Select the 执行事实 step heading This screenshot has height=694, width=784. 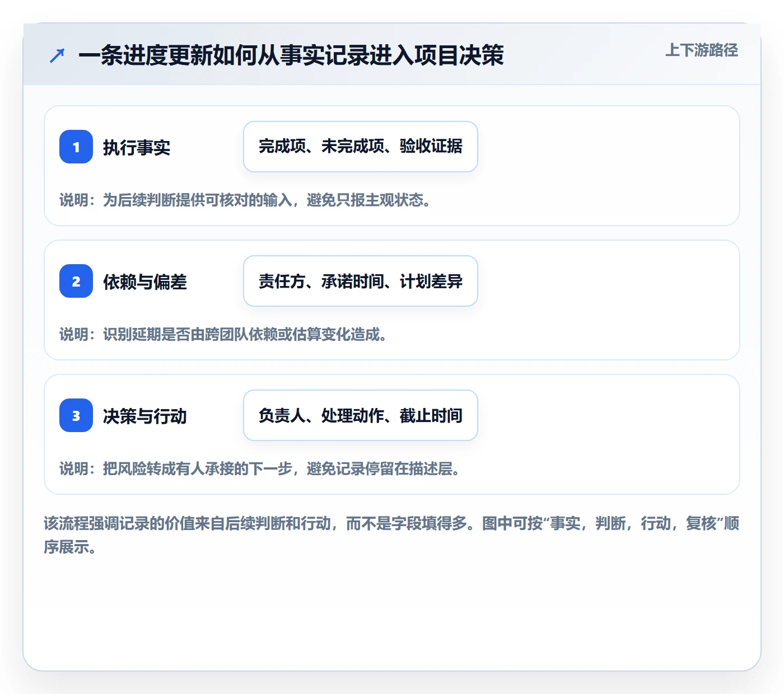coord(137,148)
